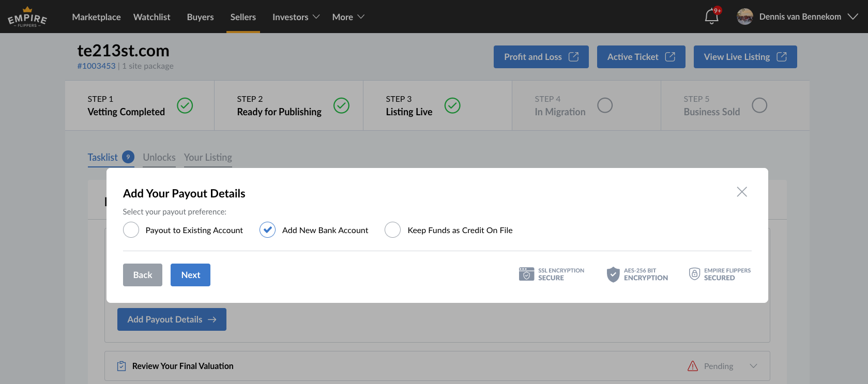Close the payout details dialog
Image resolution: width=868 pixels, height=384 pixels.
742,192
